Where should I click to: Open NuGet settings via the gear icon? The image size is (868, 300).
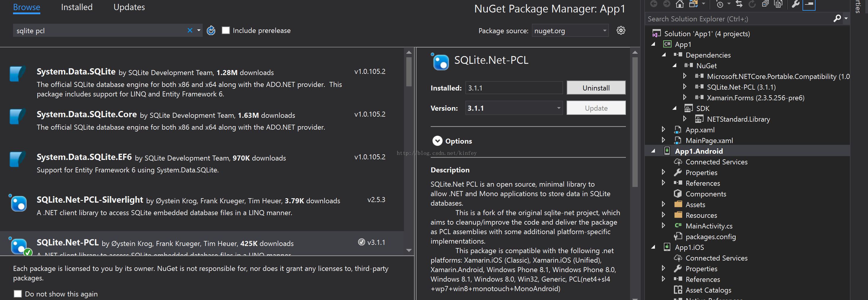[x=621, y=30]
